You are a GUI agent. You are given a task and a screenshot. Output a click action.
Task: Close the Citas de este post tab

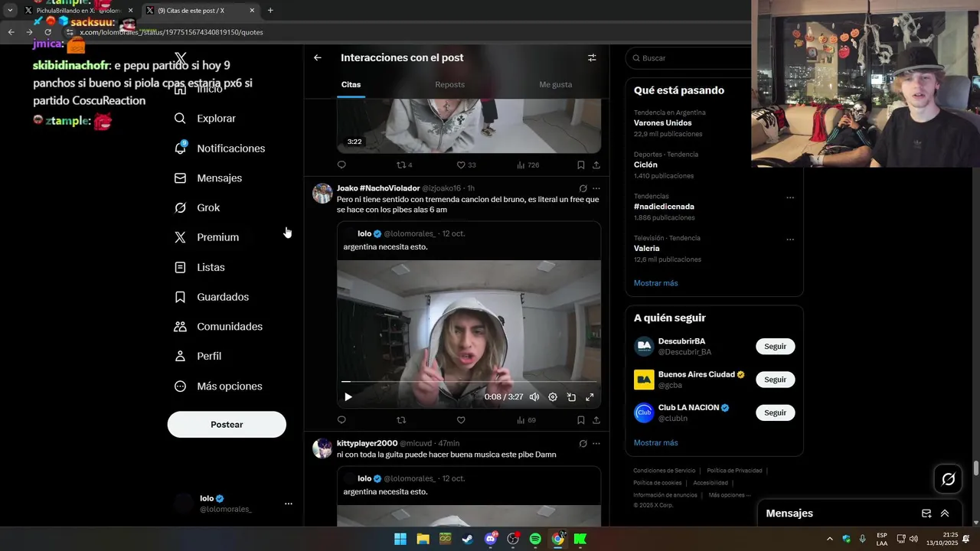pos(253,11)
